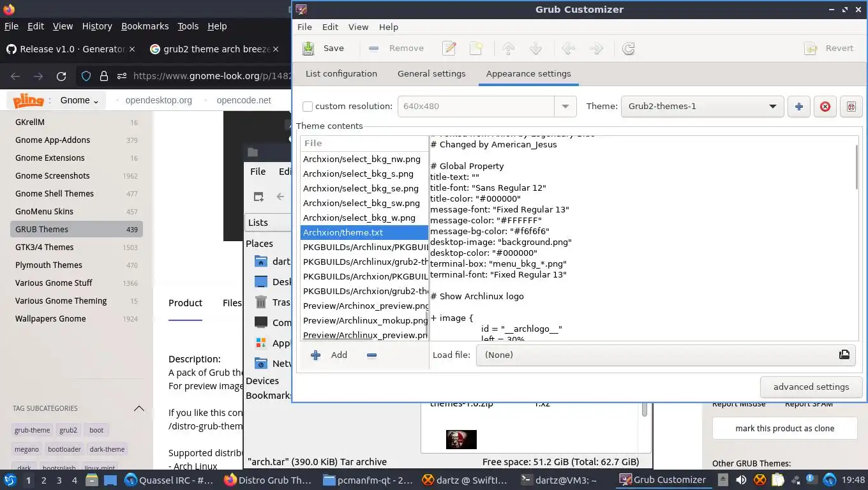This screenshot has height=490, width=868.
Task: Switch to General settings tab
Action: click(431, 73)
